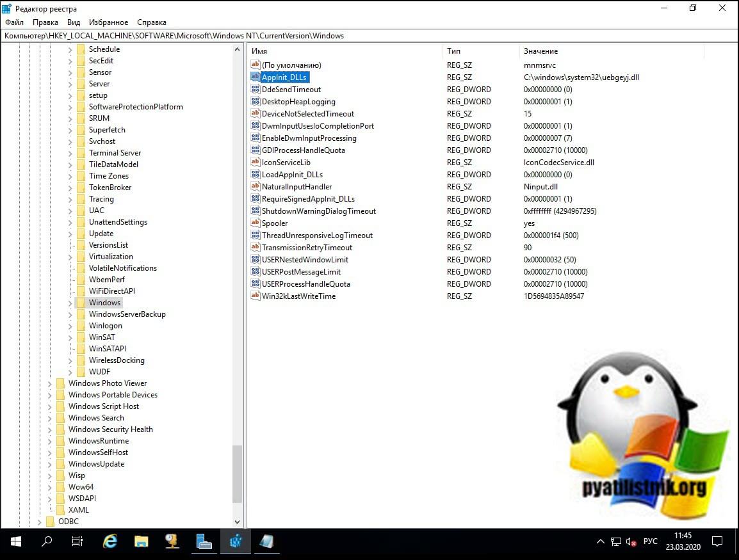Expand the Windows Search key

click(x=50, y=418)
